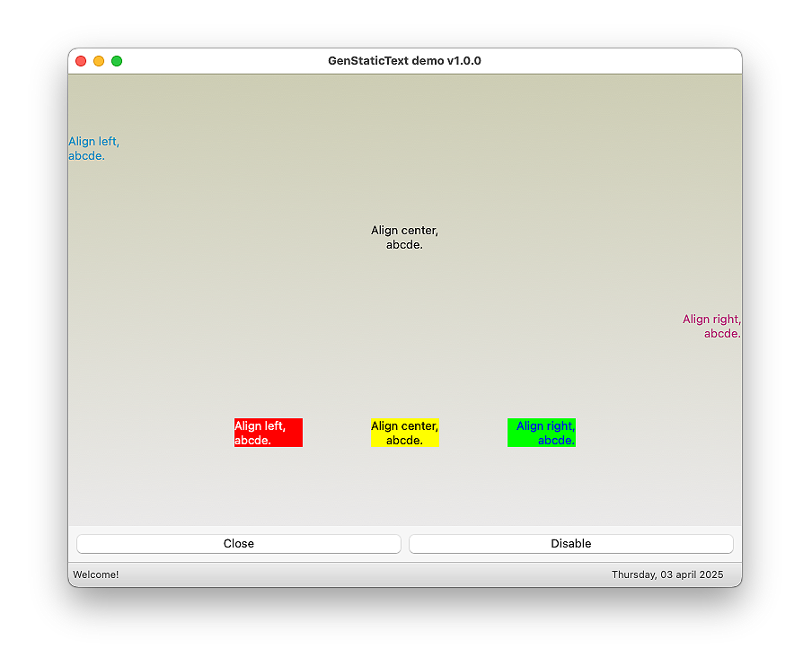Click the empty title bar area right of title

click(611, 61)
